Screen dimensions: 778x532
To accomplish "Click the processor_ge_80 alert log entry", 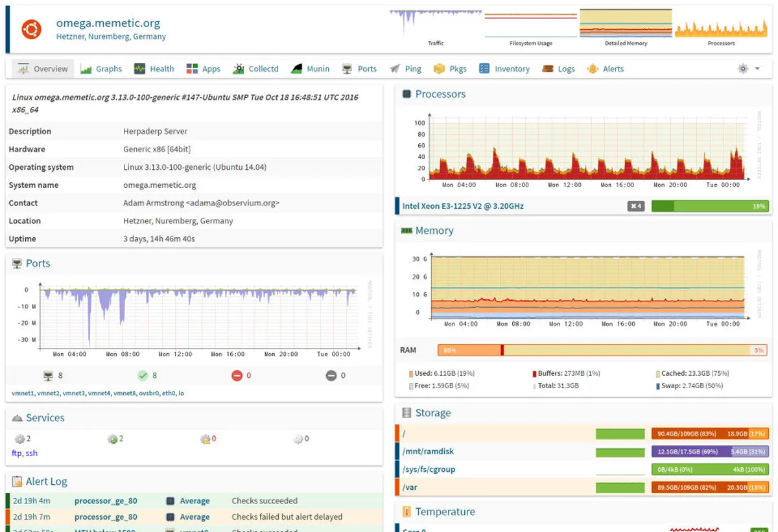I will (106, 501).
